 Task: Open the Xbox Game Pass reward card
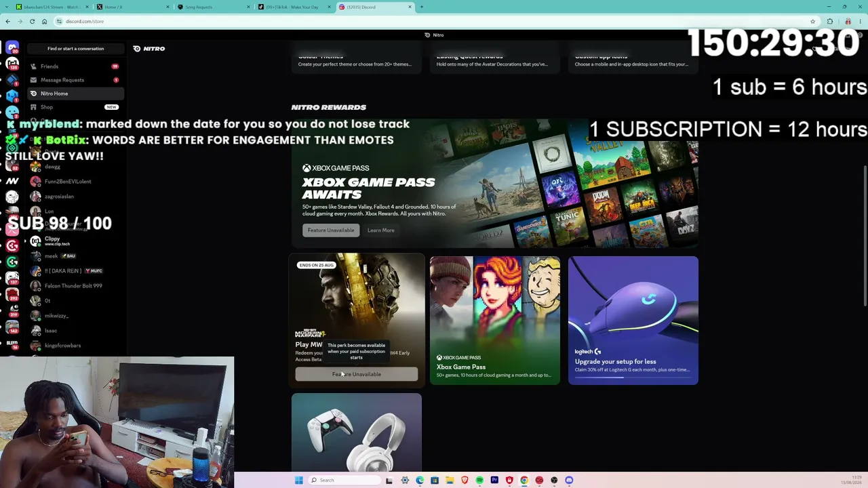coord(495,320)
